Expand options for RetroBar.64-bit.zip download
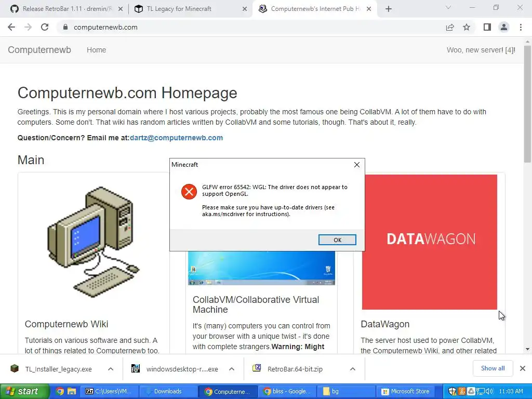The height and width of the screenshot is (399, 532). click(x=353, y=369)
